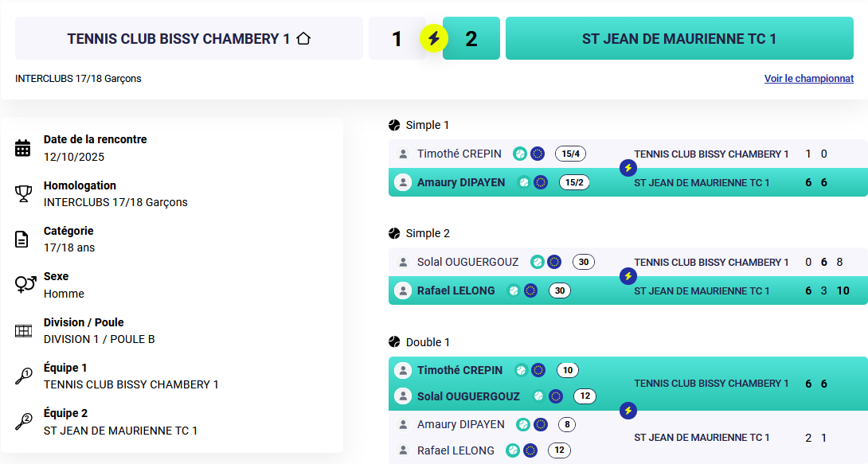Click the tennis ball icon beside Solal OUGUERGOUZ in Simple 2
This screenshot has width=868, height=464.
click(x=538, y=262)
